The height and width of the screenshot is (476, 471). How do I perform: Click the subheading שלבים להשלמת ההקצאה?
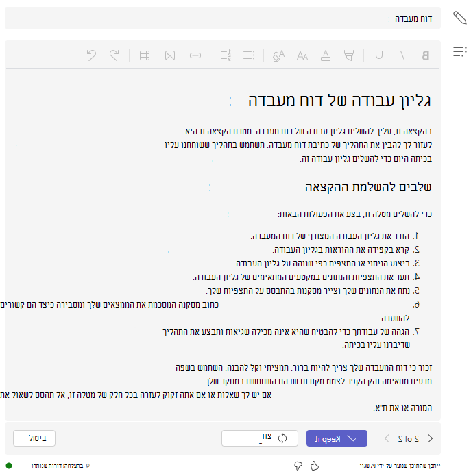pos(368,187)
